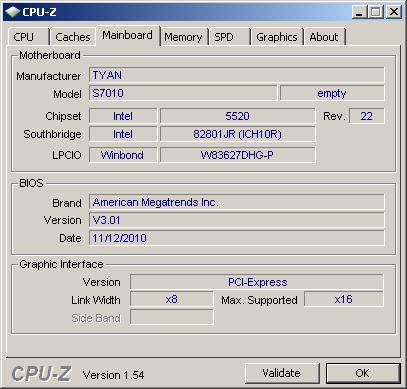The image size is (407, 389).
Task: Select the TYAN manufacturer field
Action: 237,75
